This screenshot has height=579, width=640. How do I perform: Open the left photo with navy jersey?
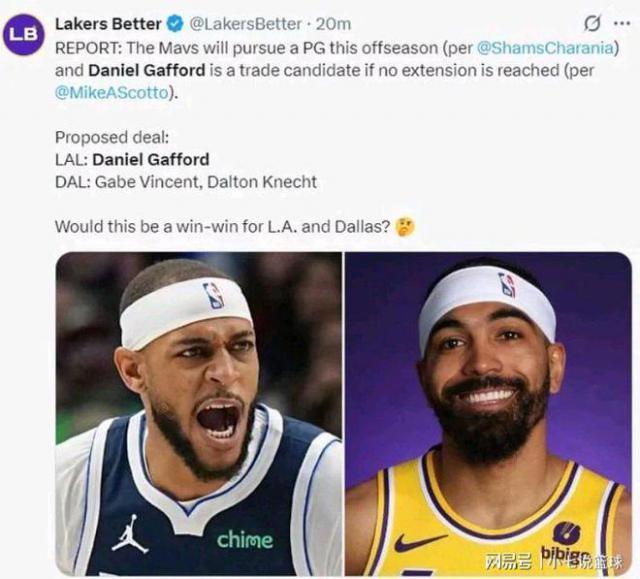pyautogui.click(x=198, y=412)
